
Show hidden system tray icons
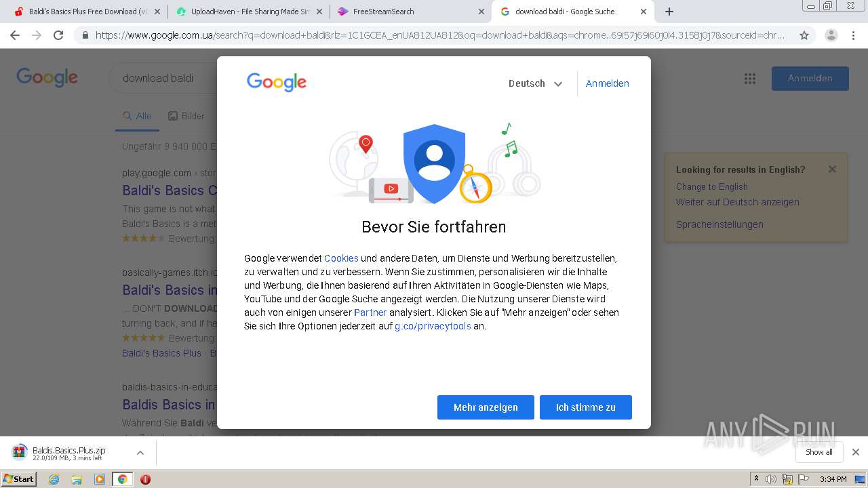point(756,479)
